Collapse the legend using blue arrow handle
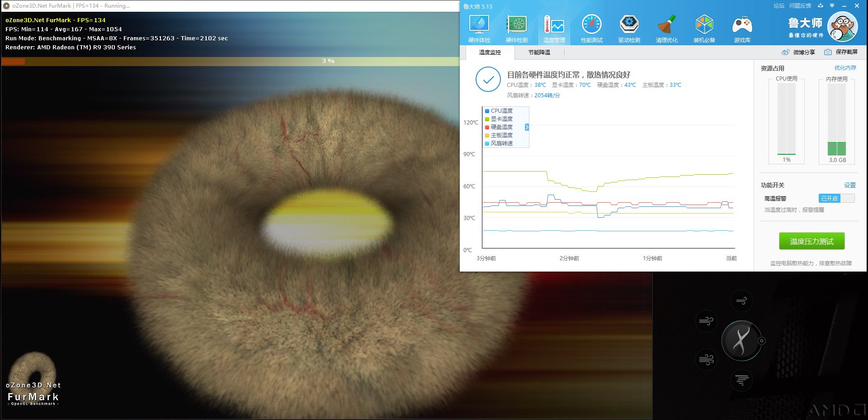 (527, 127)
